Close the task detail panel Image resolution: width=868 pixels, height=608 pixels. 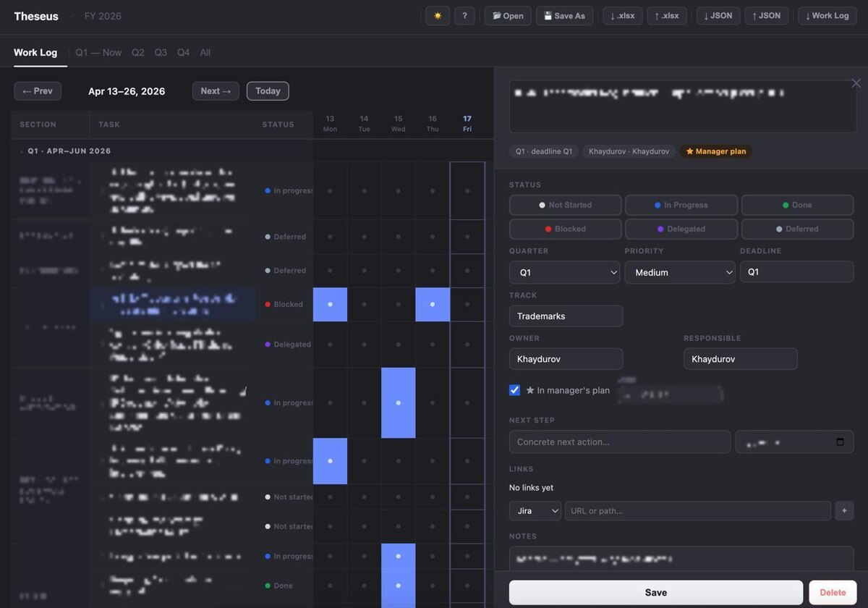pyautogui.click(x=856, y=84)
